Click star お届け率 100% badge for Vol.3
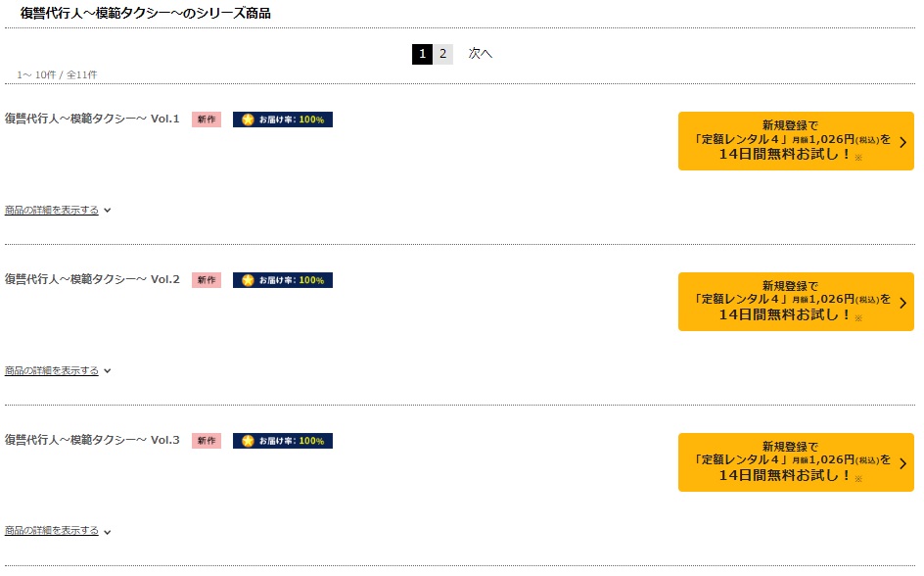 [x=283, y=441]
